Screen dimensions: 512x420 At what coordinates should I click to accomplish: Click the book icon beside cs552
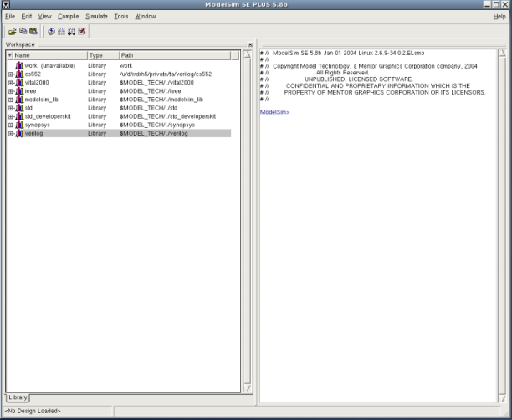pos(19,74)
